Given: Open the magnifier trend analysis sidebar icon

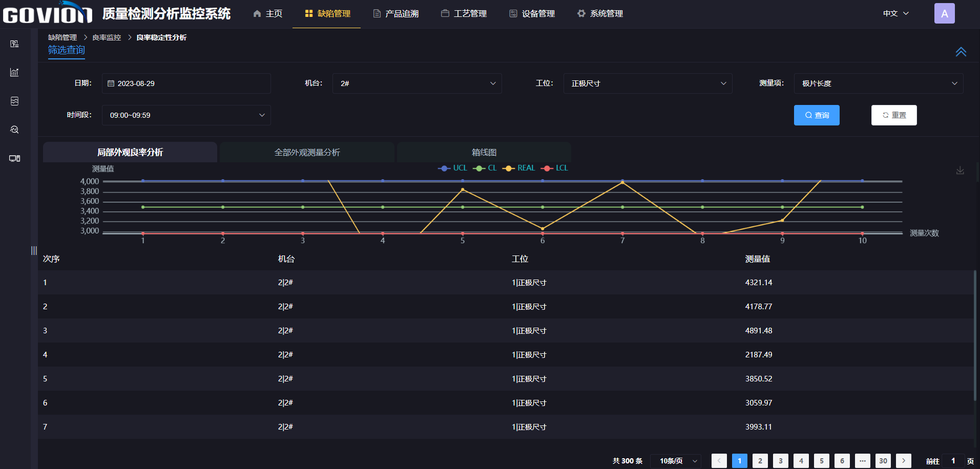Looking at the screenshot, I should tap(14, 130).
